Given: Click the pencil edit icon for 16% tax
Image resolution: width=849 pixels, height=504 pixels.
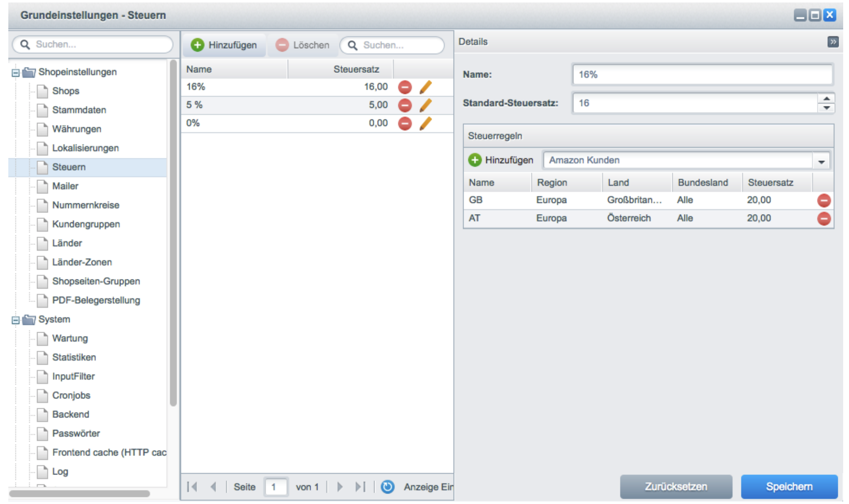Looking at the screenshot, I should [x=425, y=87].
